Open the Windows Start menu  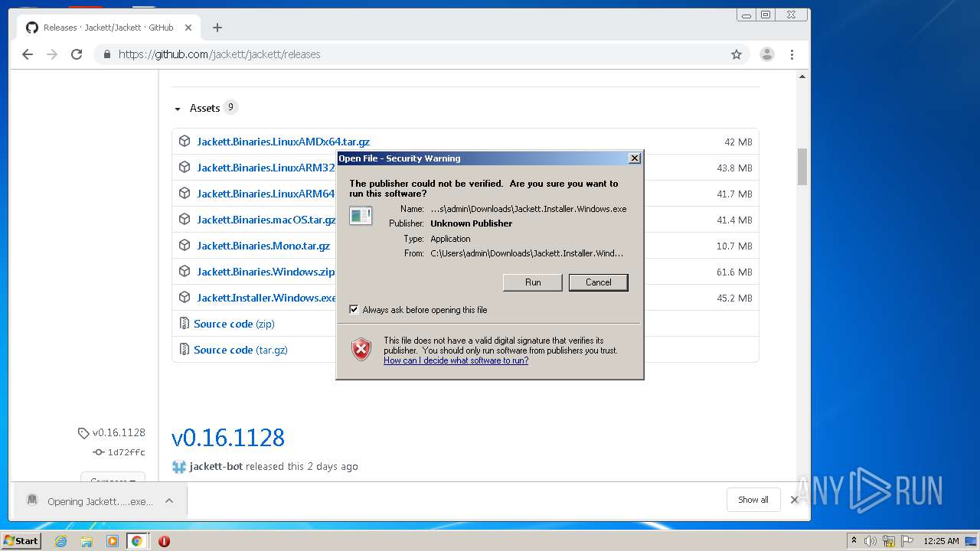click(x=21, y=541)
